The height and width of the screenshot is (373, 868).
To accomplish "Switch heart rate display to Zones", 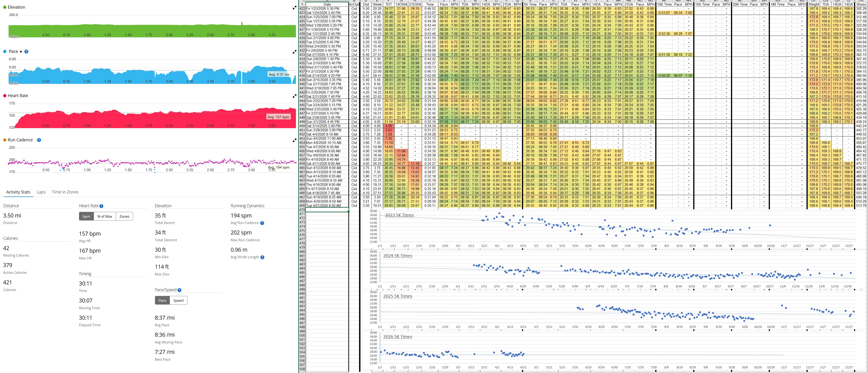I will [124, 217].
